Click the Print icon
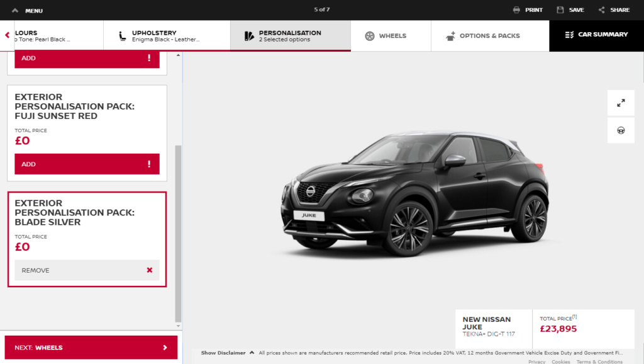644x364 pixels. click(x=516, y=10)
